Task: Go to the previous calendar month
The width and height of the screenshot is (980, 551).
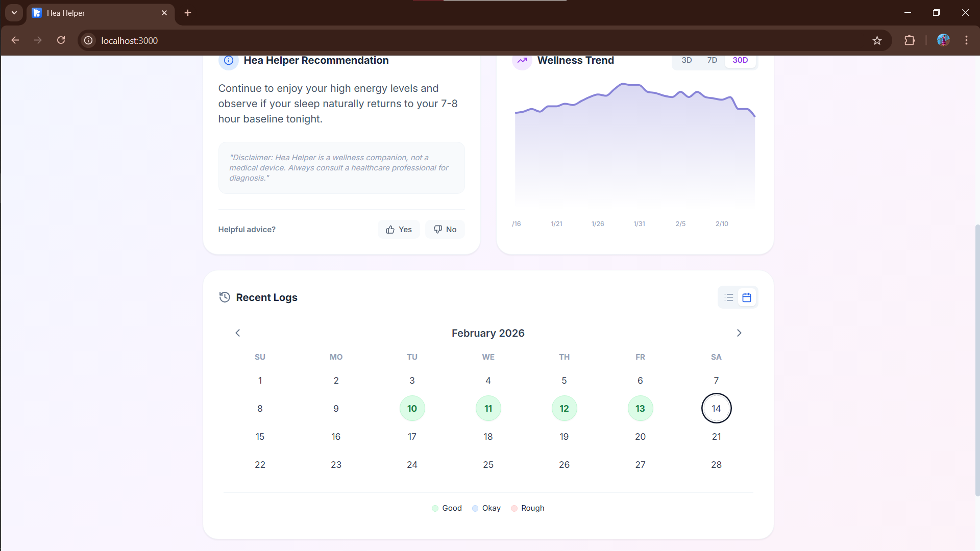Action: 237,333
